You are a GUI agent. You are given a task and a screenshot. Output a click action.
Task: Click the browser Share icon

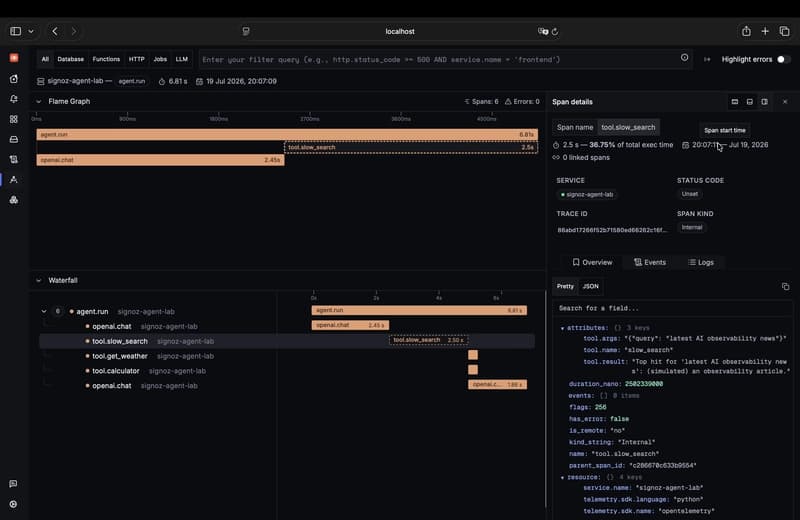746,31
